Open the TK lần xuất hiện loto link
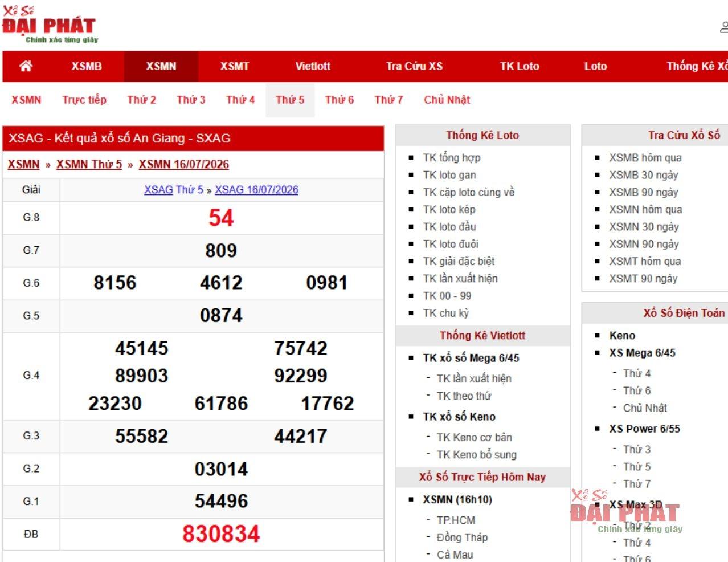This screenshot has height=562, width=728. (460, 278)
